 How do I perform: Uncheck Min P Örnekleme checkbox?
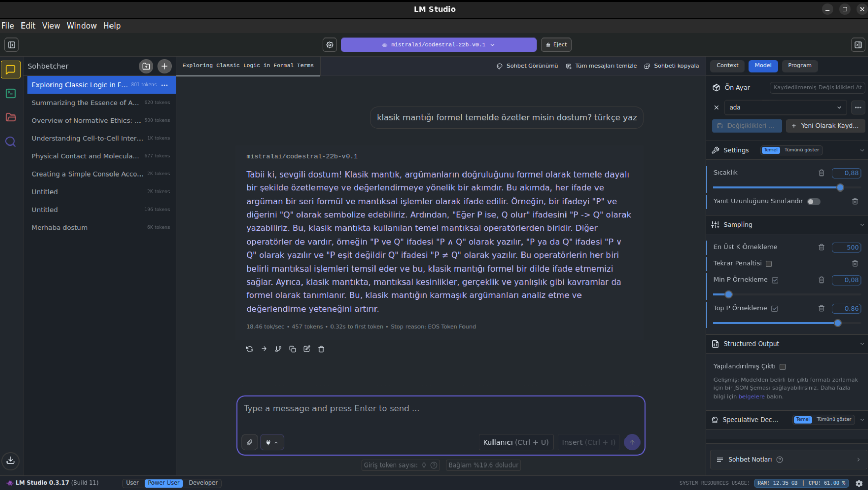coord(775,280)
